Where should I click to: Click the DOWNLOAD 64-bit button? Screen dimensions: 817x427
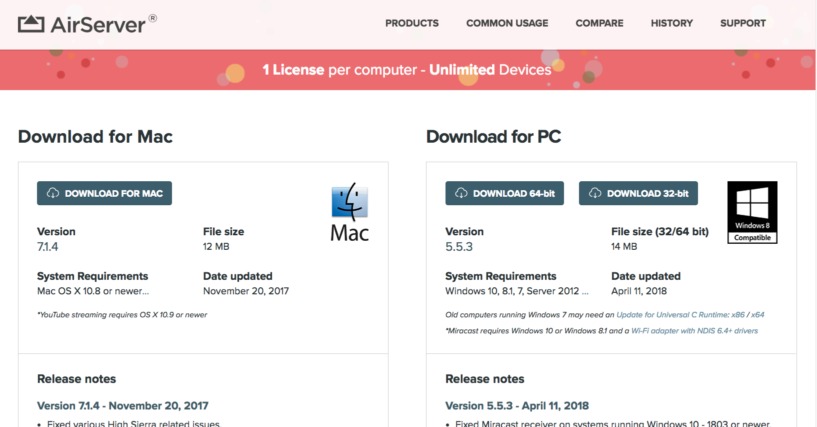click(x=504, y=193)
